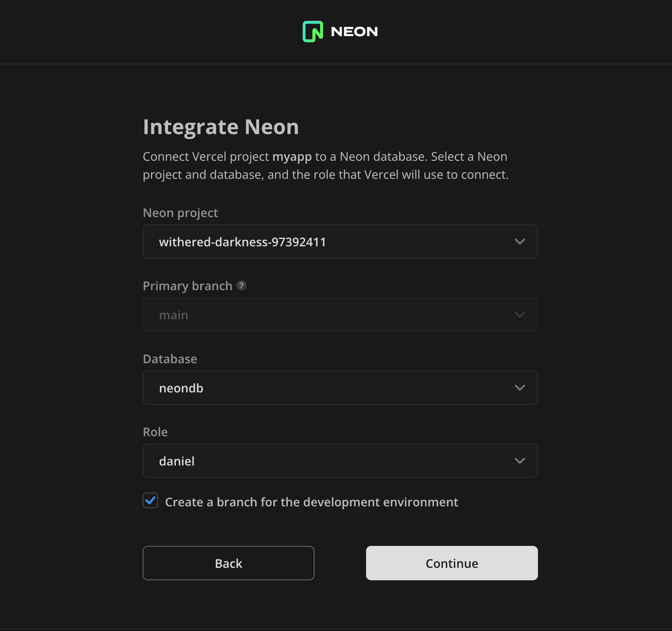Click the Database label
Screen dimensions: 672x631
point(170,359)
